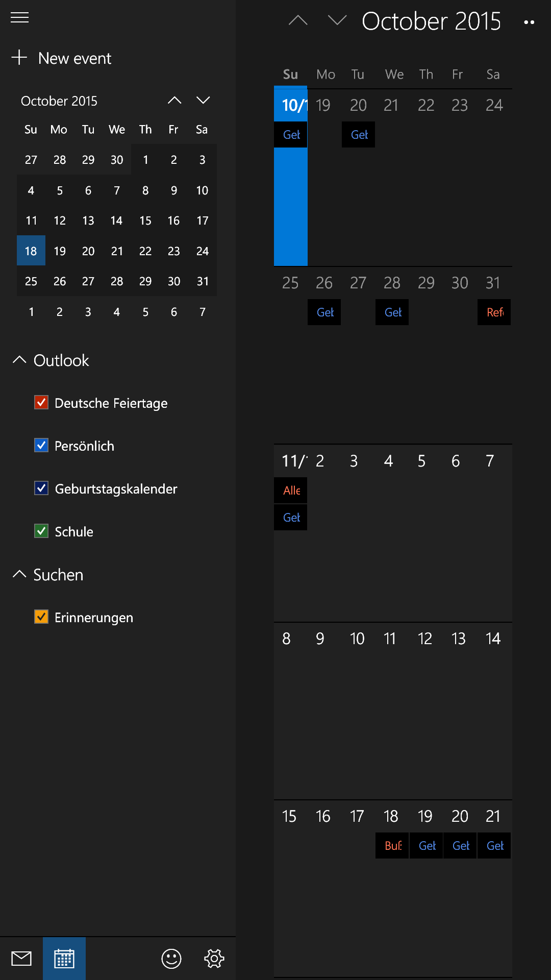Uncheck the Deutsche Feiertage calendar

[41, 403]
